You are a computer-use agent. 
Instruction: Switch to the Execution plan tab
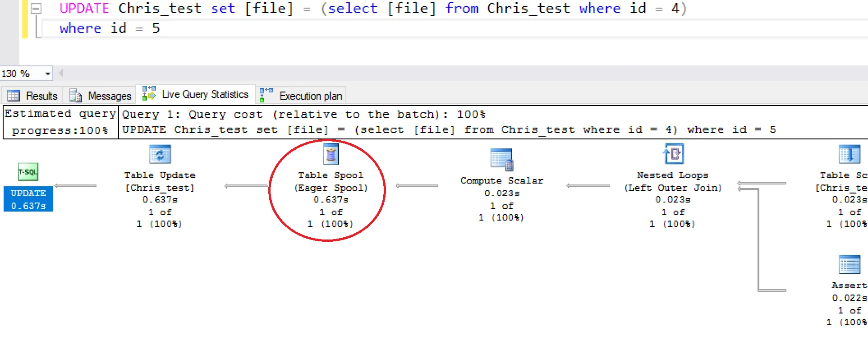pyautogui.click(x=301, y=96)
